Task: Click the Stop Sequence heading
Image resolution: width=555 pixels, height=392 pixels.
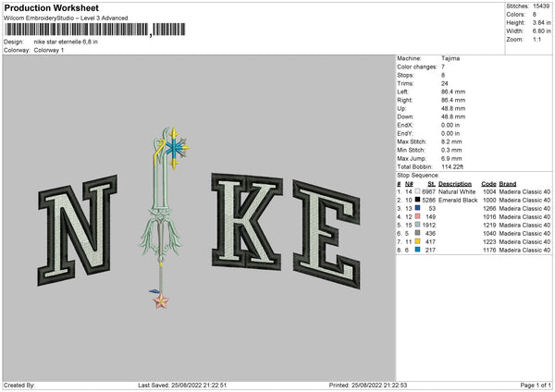Action: coord(418,176)
